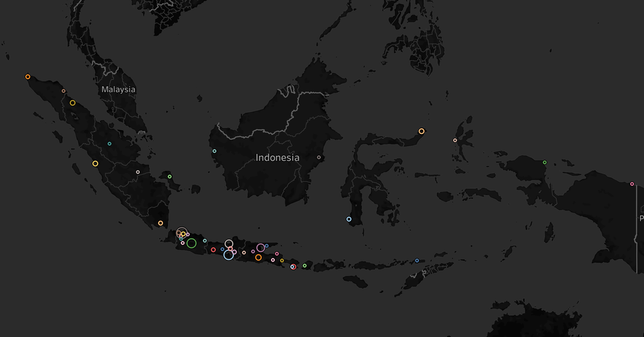This screenshot has width=644, height=337.
Task: Select the beige circle between Central and East Java
Action: [244, 253]
